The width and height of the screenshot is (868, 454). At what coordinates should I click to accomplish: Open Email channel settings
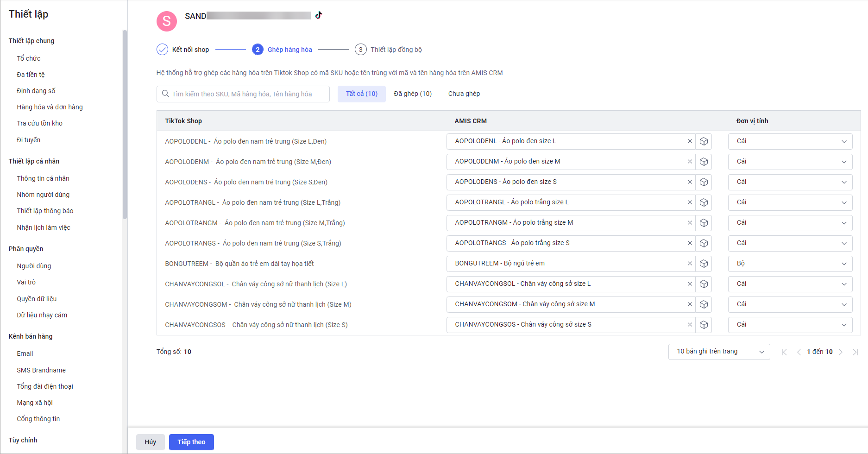[25, 353]
